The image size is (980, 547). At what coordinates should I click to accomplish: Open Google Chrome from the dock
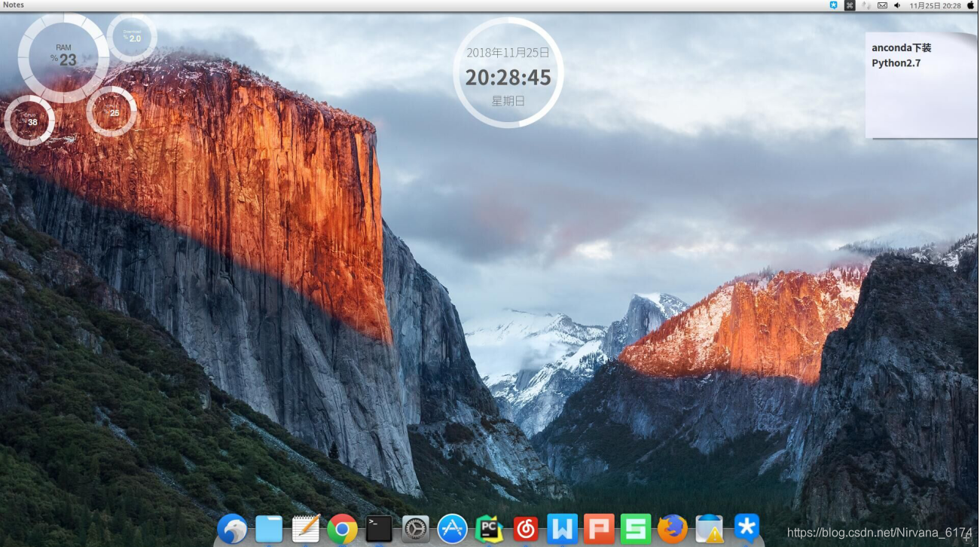tap(342, 529)
